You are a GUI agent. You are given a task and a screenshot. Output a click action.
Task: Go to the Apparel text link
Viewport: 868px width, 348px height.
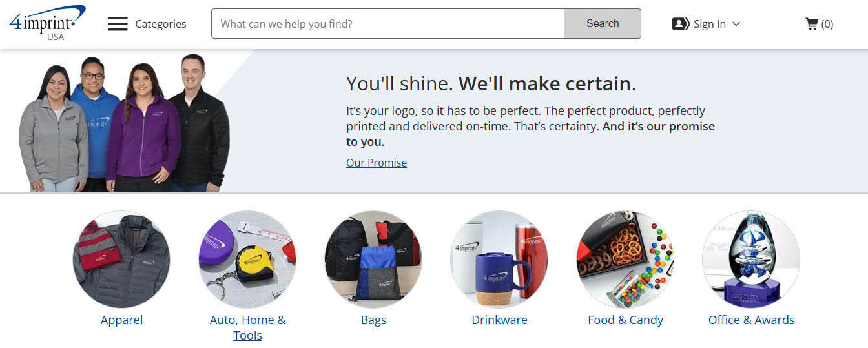pyautogui.click(x=121, y=320)
